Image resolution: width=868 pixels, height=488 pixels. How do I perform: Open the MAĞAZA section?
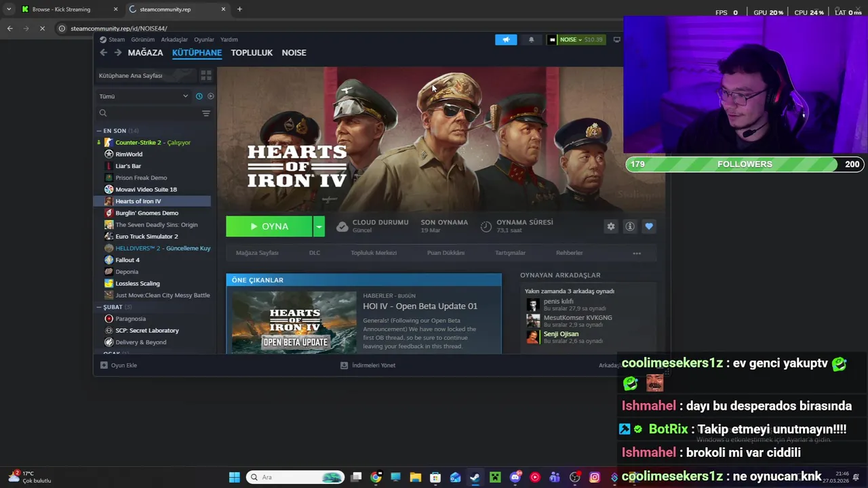coord(146,53)
